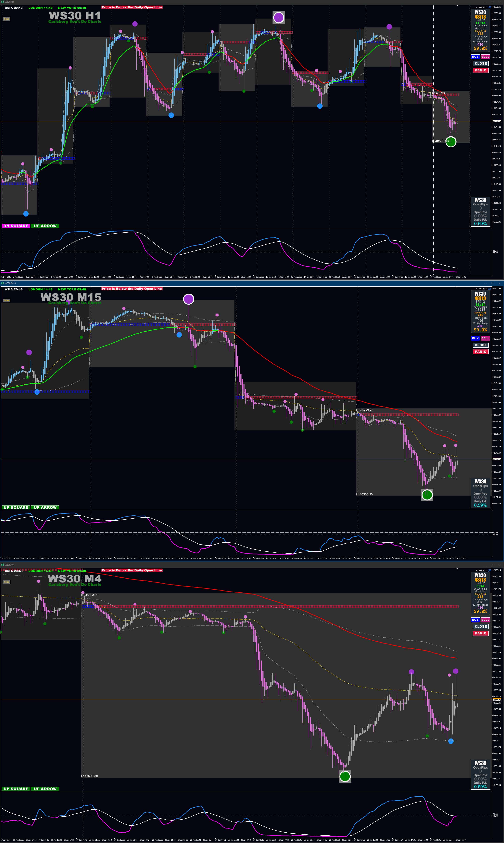Click UP ARROW label on M15 chart
Viewport: 504px width, 843px height.
point(45,507)
